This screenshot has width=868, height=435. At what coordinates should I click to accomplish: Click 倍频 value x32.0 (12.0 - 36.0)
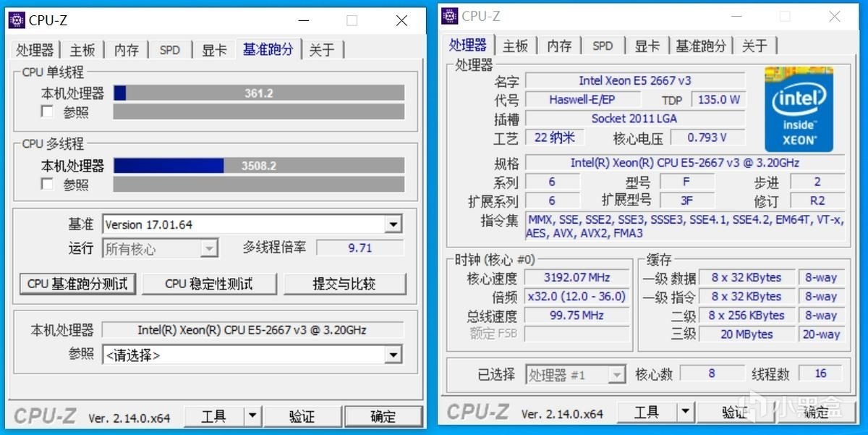[576, 296]
